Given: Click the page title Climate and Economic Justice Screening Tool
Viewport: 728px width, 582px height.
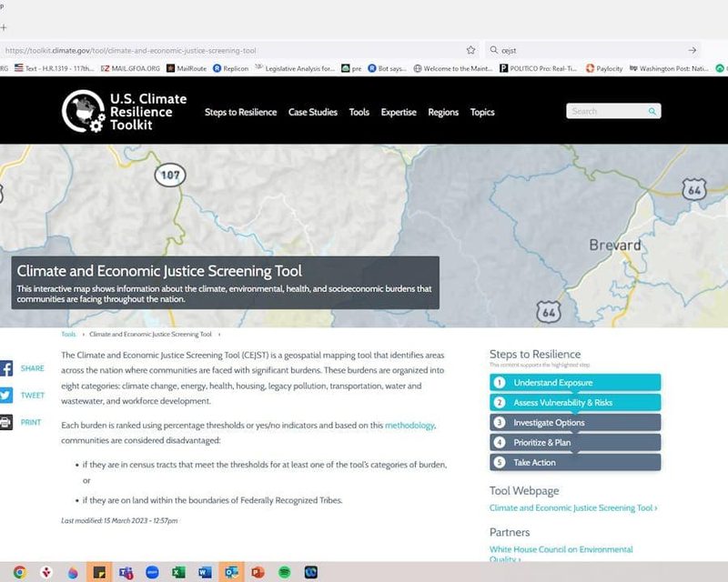Looking at the screenshot, I should point(159,271).
